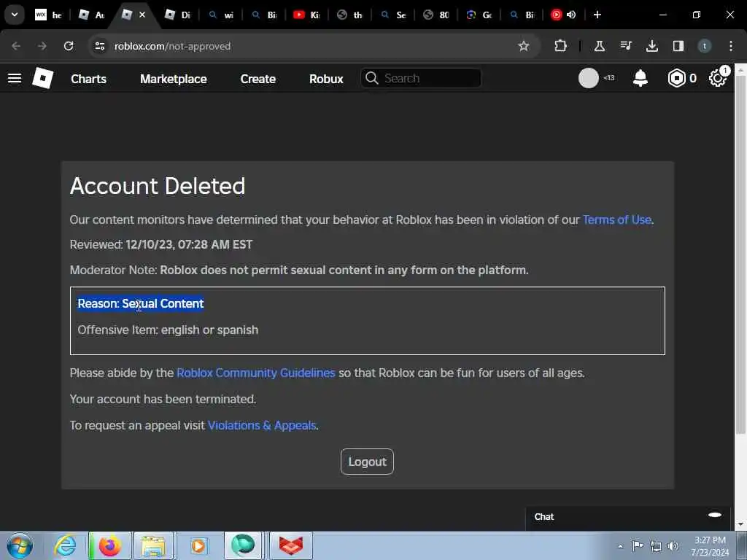Open the user avatar profile
The image size is (747, 560).
coord(589,78)
